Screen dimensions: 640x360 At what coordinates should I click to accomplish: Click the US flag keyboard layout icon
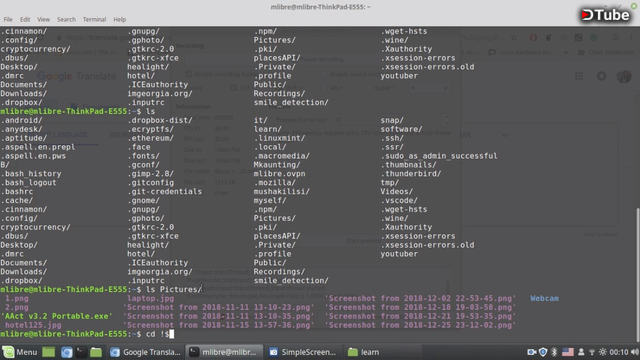(x=568, y=352)
